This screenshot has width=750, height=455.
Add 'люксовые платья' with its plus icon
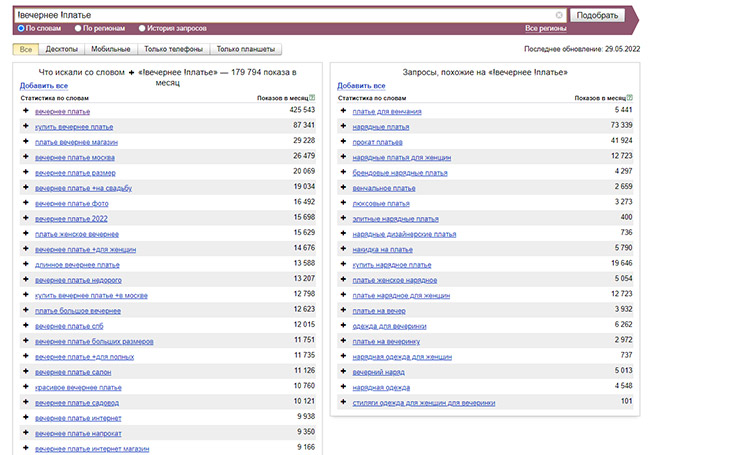click(343, 202)
